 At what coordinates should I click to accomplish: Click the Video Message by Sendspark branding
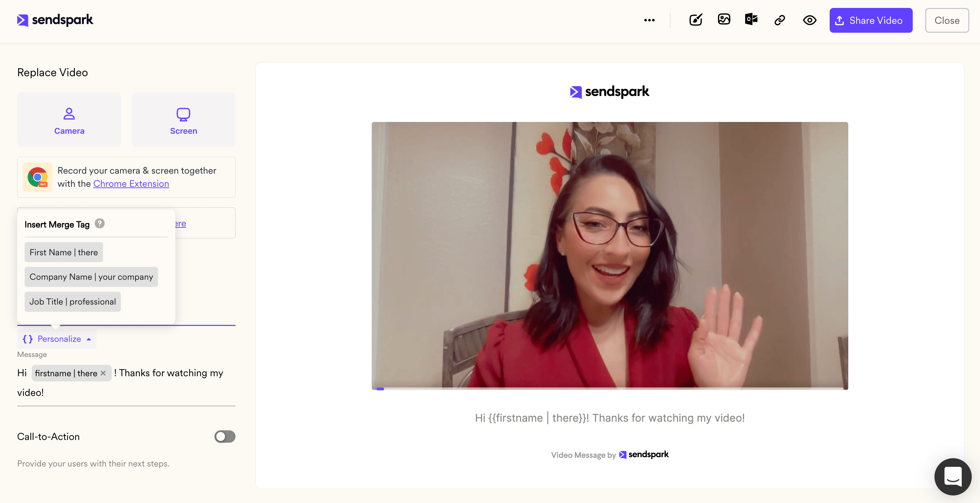pyautogui.click(x=609, y=455)
